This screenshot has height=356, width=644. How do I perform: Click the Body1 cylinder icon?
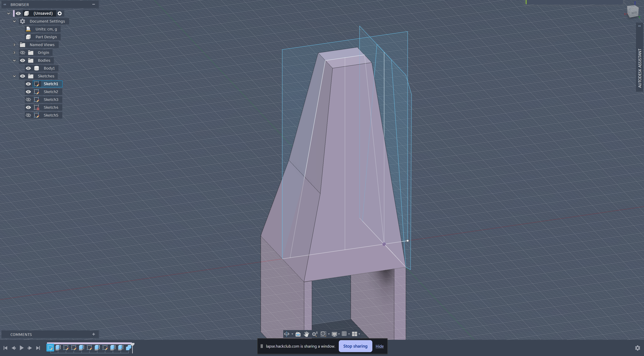[37, 68]
